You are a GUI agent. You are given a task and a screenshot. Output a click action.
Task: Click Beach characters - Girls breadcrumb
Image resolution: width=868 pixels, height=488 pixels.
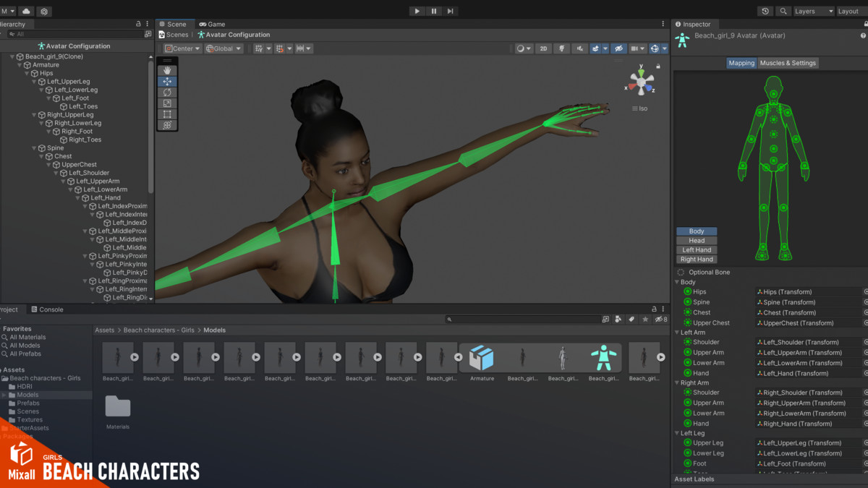point(159,330)
